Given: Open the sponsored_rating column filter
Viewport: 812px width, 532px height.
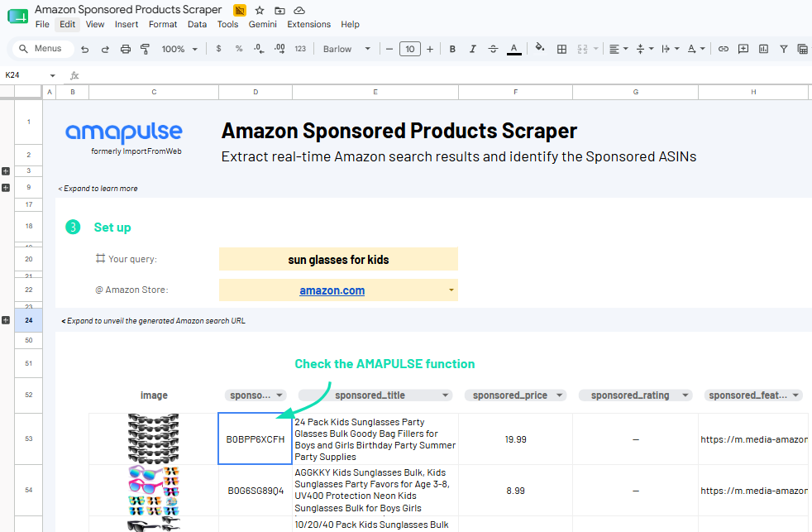Looking at the screenshot, I should [x=685, y=395].
